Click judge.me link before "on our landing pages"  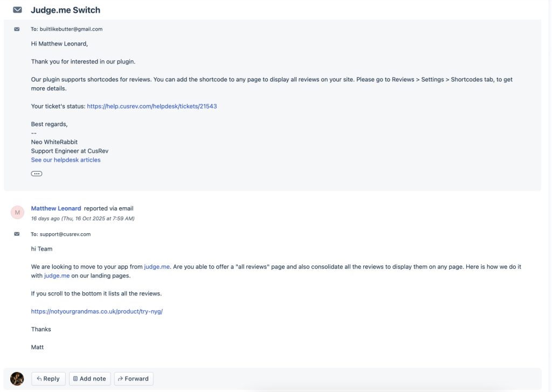click(x=57, y=276)
